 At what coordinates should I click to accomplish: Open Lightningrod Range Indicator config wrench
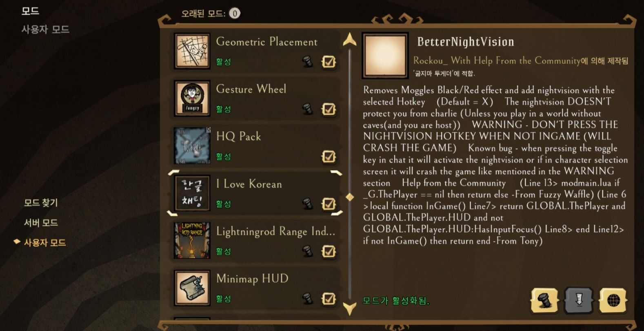tap(308, 251)
